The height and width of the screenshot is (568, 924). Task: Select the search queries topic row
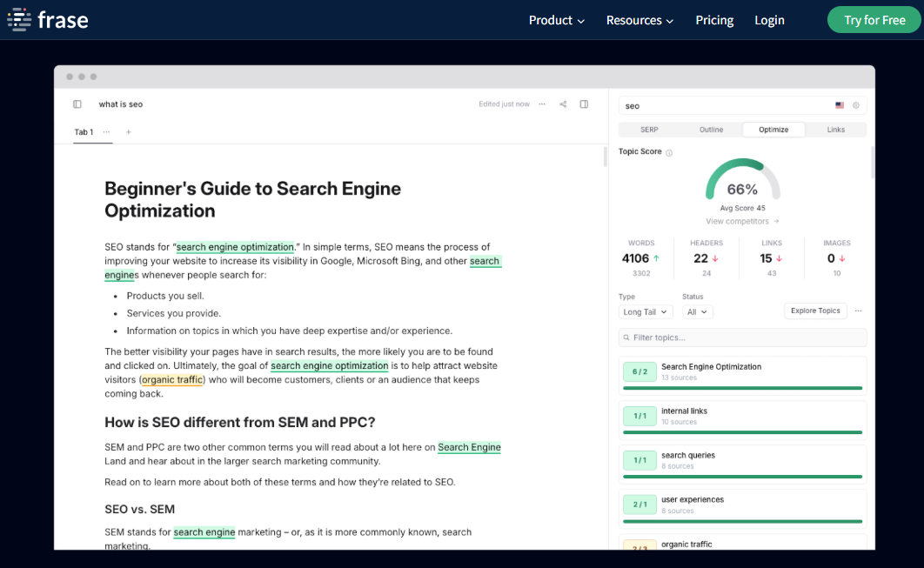coord(742,463)
